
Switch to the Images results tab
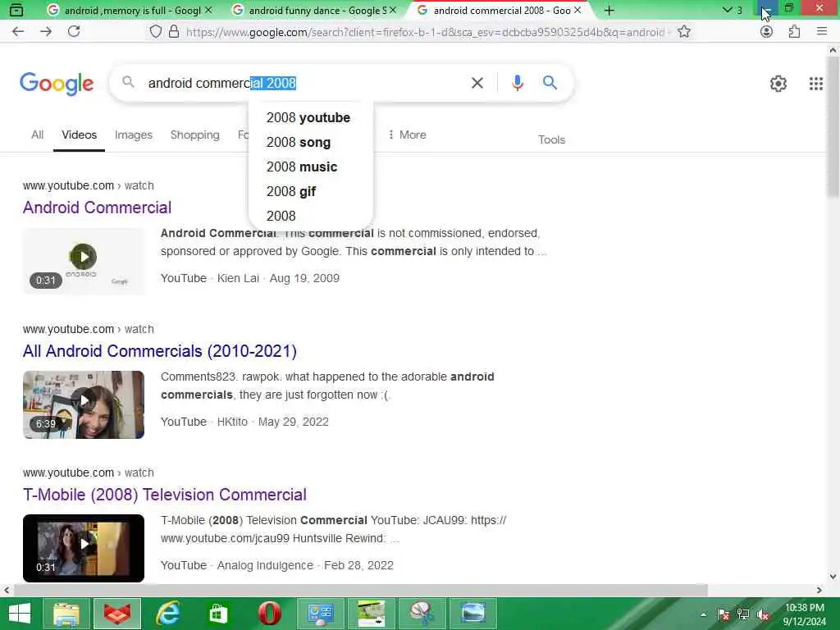pos(134,135)
